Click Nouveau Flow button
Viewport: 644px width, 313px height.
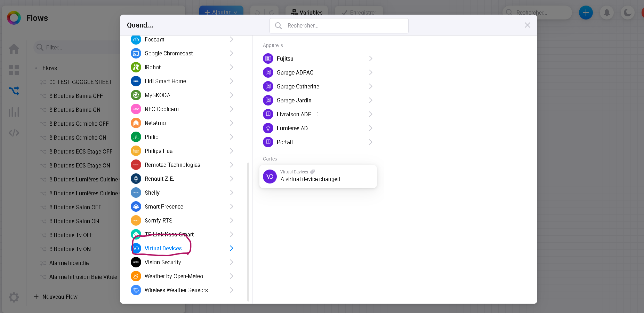[x=56, y=297]
